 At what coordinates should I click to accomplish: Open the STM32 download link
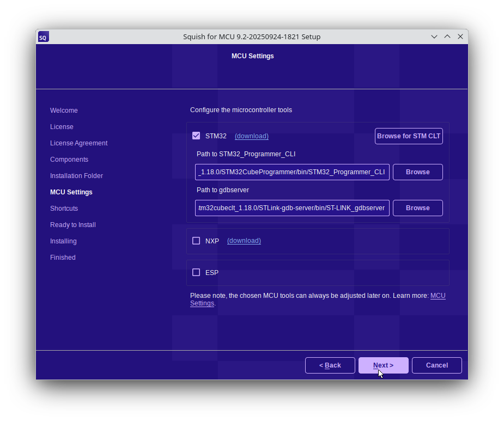pos(251,136)
